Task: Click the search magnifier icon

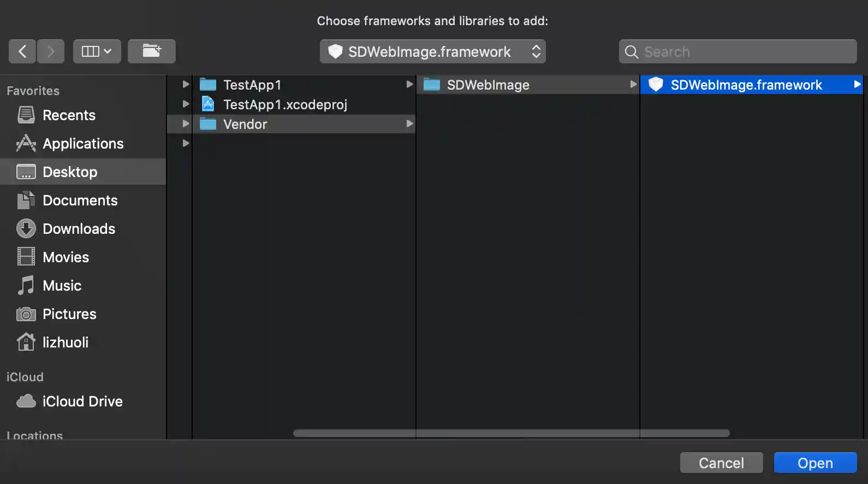Action: 632,52
